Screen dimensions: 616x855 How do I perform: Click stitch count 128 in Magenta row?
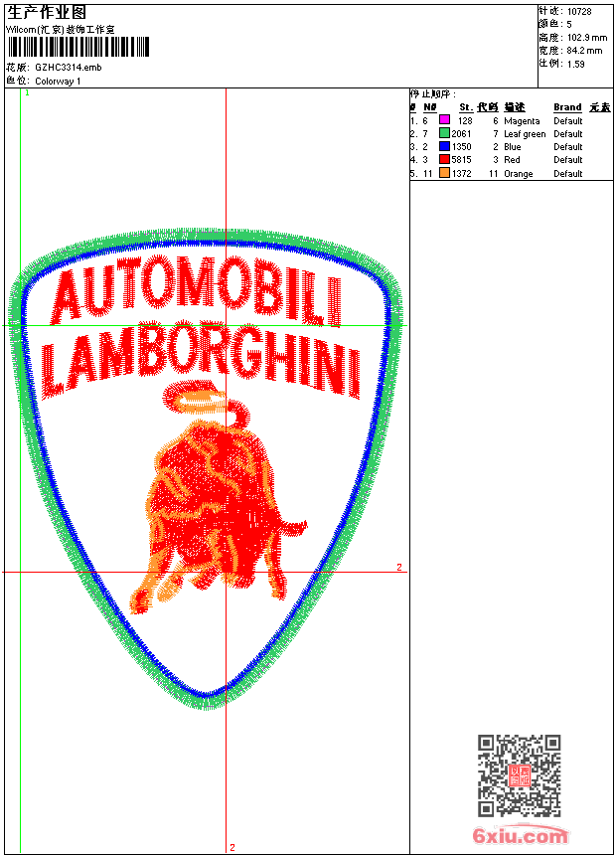pyautogui.click(x=465, y=121)
